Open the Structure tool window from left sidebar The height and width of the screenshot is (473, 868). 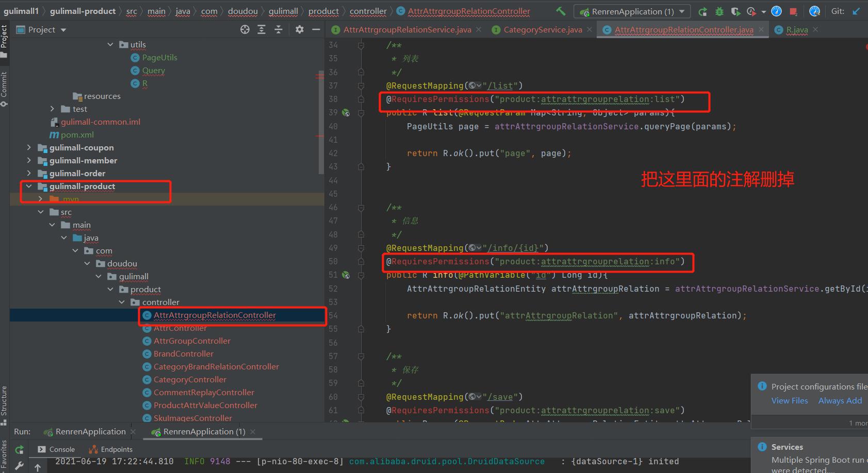pos(4,406)
